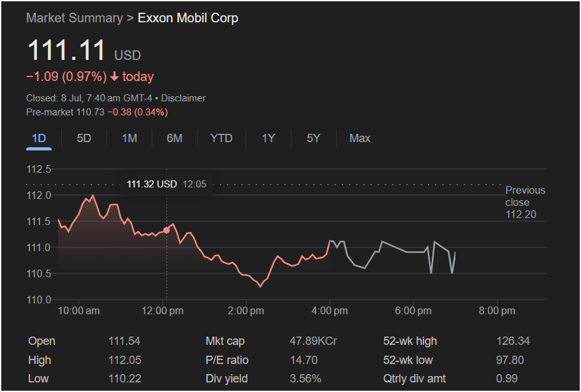
Task: Click the '52-wk high' label
Action: [x=410, y=341]
